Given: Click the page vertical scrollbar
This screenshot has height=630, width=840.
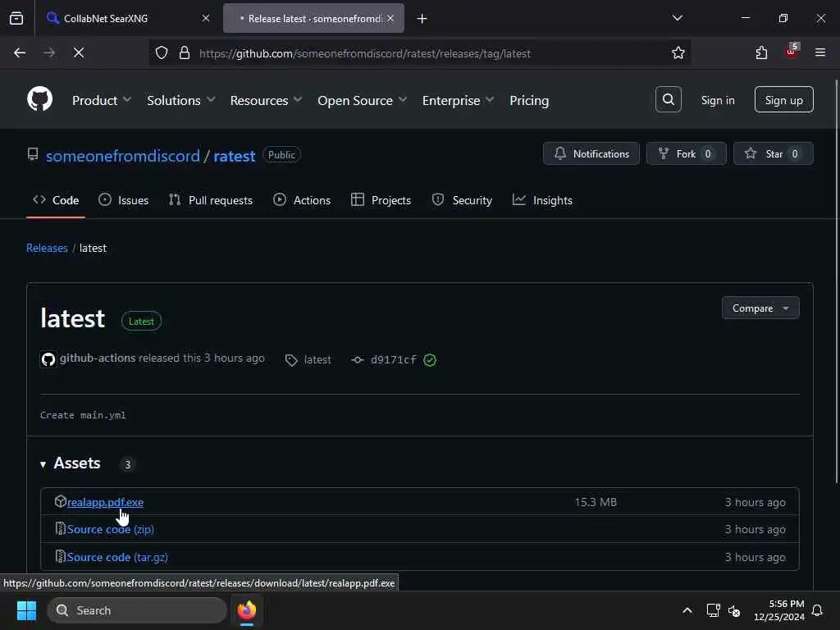Looking at the screenshot, I should (x=836, y=281).
